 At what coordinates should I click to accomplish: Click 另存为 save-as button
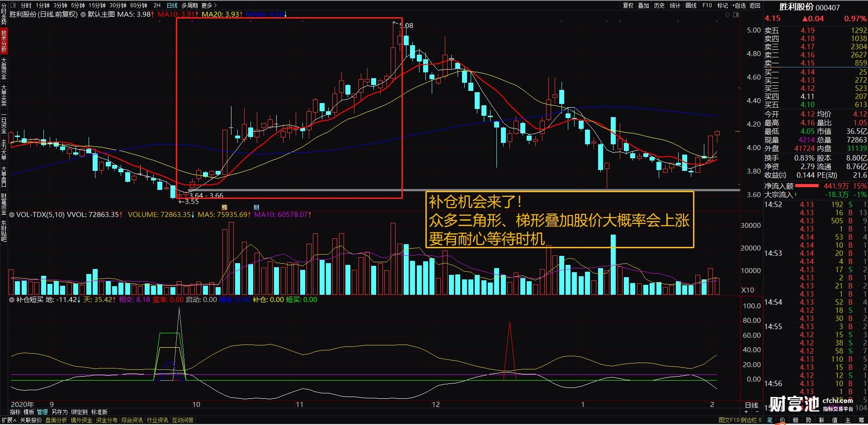point(60,412)
